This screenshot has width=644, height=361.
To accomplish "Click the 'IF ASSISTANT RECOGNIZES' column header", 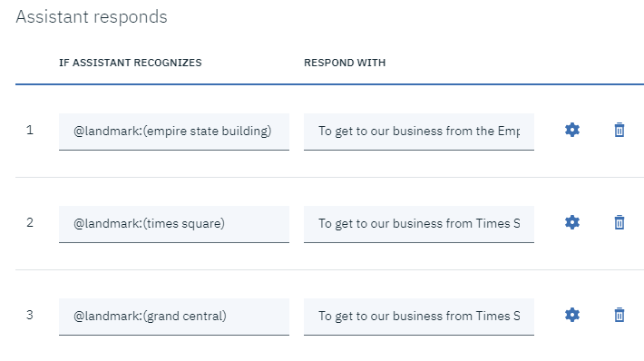I will [131, 63].
